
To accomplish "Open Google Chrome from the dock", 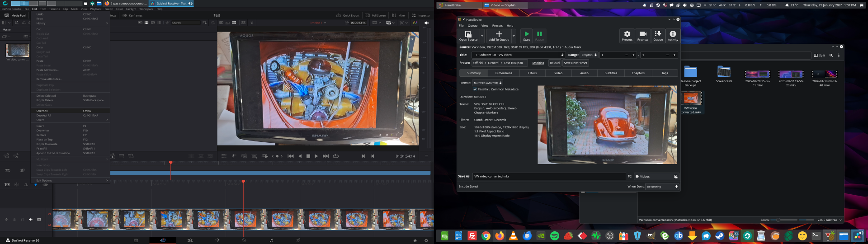I will coord(486,236).
